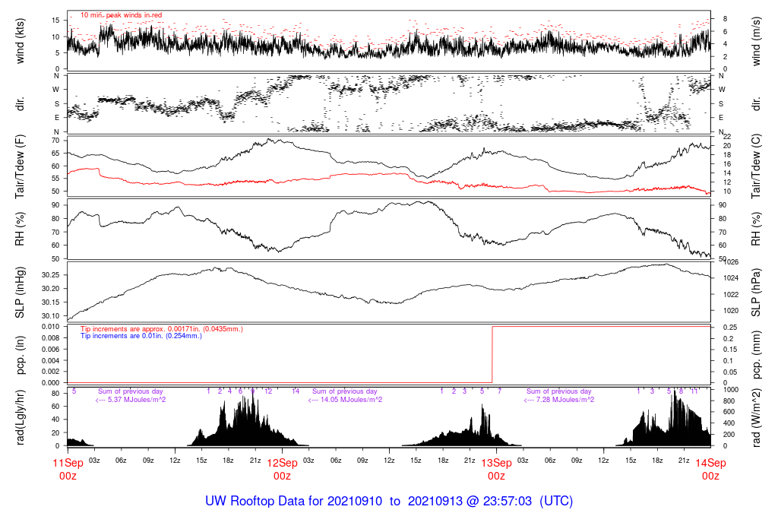This screenshot has width=778, height=532.
Task: Select the '0.010' precipitation tick value
Action: (x=51, y=327)
